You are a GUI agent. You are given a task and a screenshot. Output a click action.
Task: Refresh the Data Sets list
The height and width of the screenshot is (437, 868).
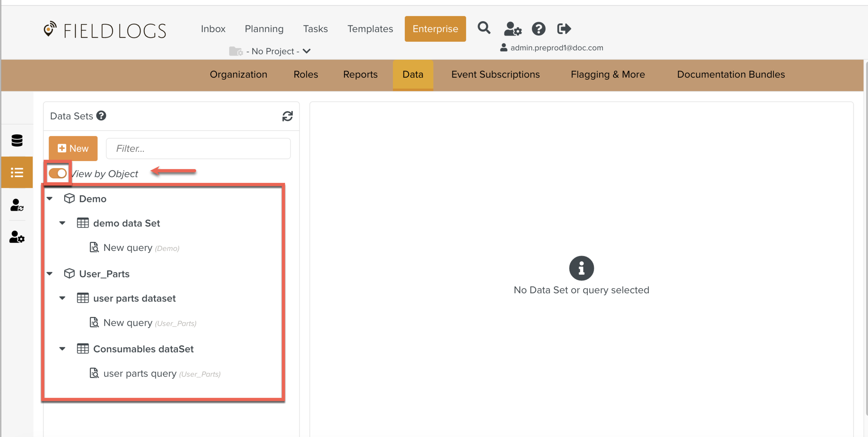pyautogui.click(x=287, y=116)
